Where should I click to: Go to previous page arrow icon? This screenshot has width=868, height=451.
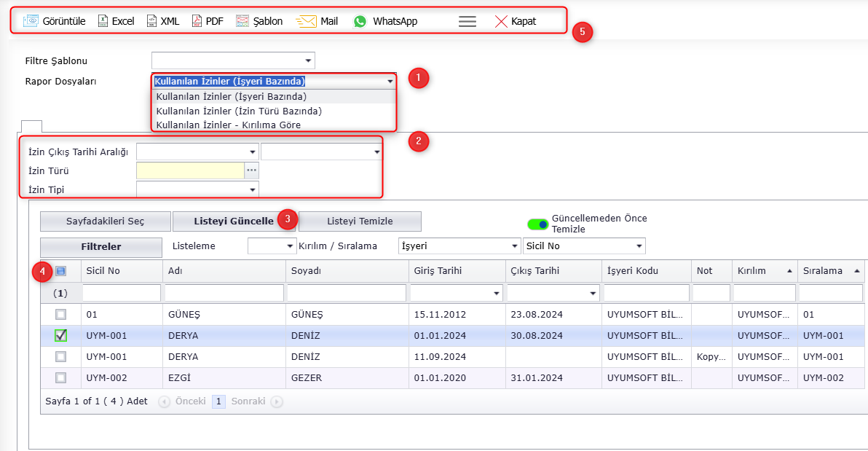pyautogui.click(x=164, y=401)
